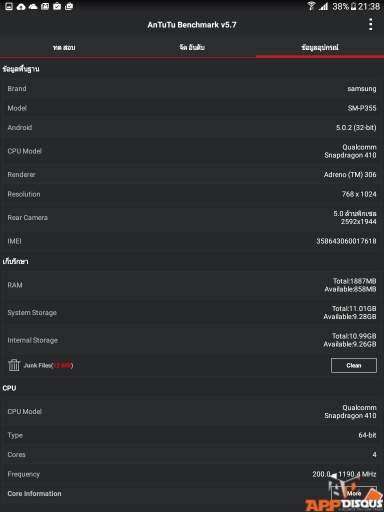The width and height of the screenshot is (384, 512).
Task: Tap the checkmark briefcase notification icon
Action: (x=57, y=6)
